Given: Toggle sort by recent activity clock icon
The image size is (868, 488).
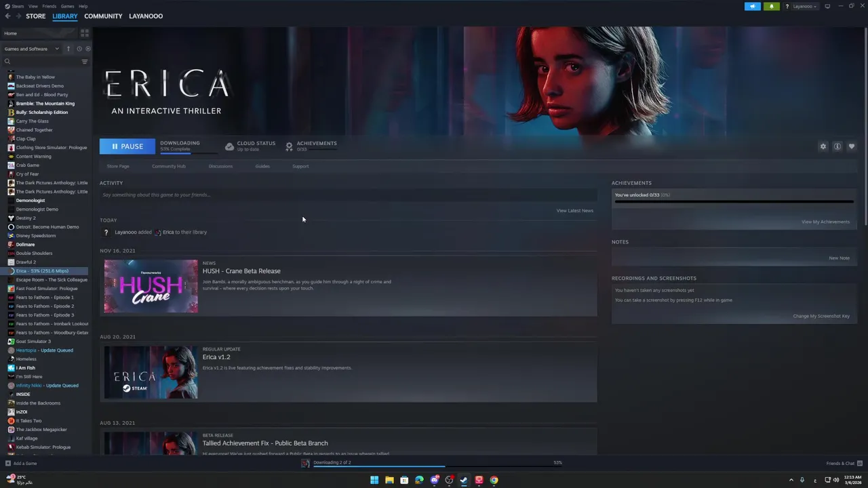Looking at the screenshot, I should 79,49.
